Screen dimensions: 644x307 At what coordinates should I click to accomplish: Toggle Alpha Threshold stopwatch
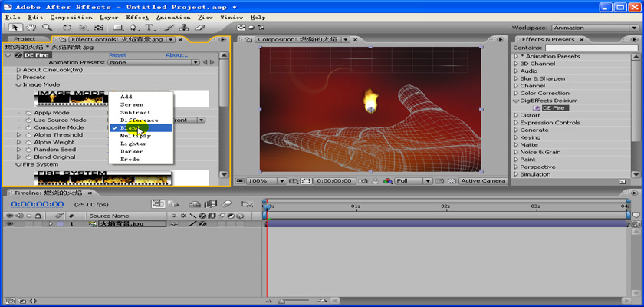point(28,135)
